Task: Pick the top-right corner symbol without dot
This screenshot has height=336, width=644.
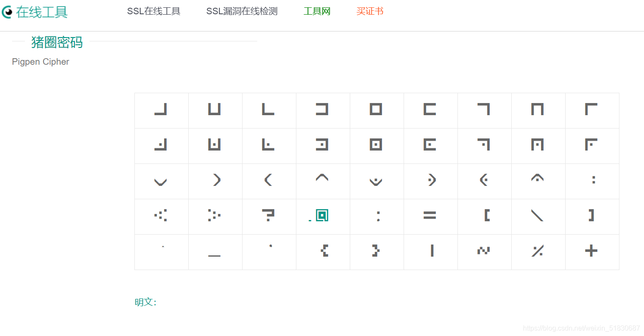Action: (484, 110)
